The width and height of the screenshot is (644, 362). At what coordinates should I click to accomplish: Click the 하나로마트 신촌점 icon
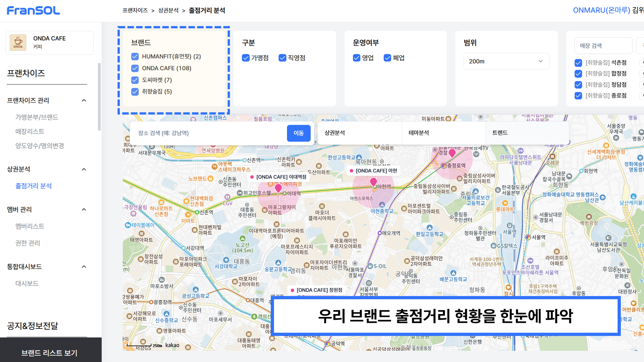[161, 202]
